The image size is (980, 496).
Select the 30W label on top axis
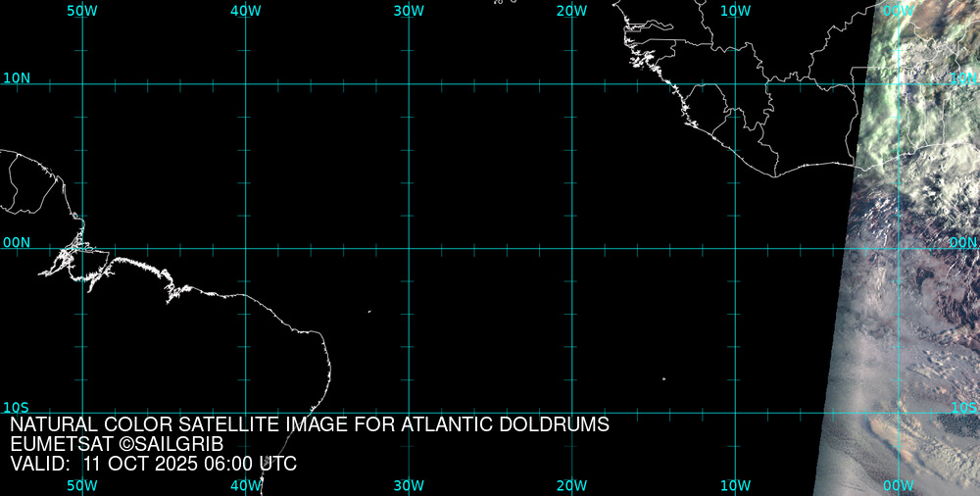click(x=409, y=11)
